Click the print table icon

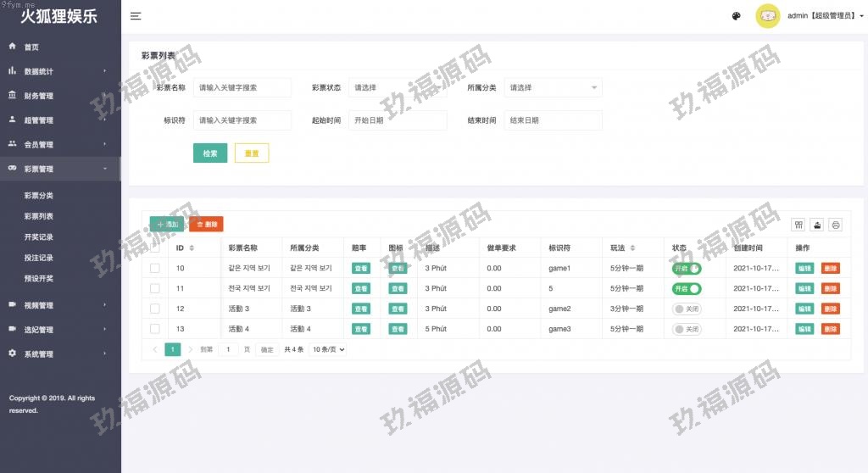[836, 225]
